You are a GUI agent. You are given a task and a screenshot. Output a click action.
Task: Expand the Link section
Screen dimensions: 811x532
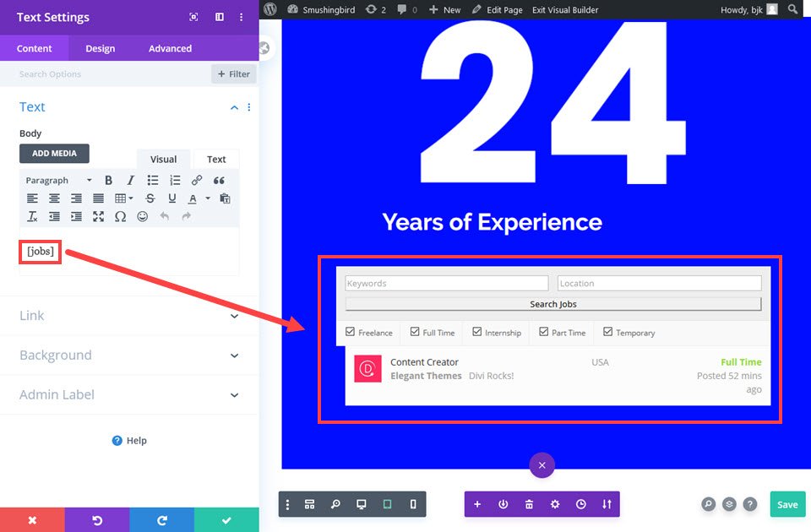(x=129, y=315)
